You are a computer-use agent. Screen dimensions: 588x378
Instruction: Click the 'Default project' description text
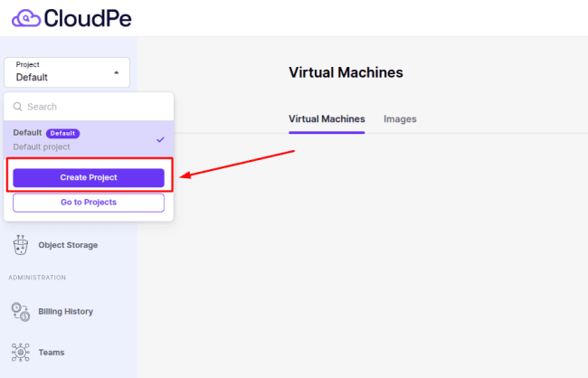42,147
